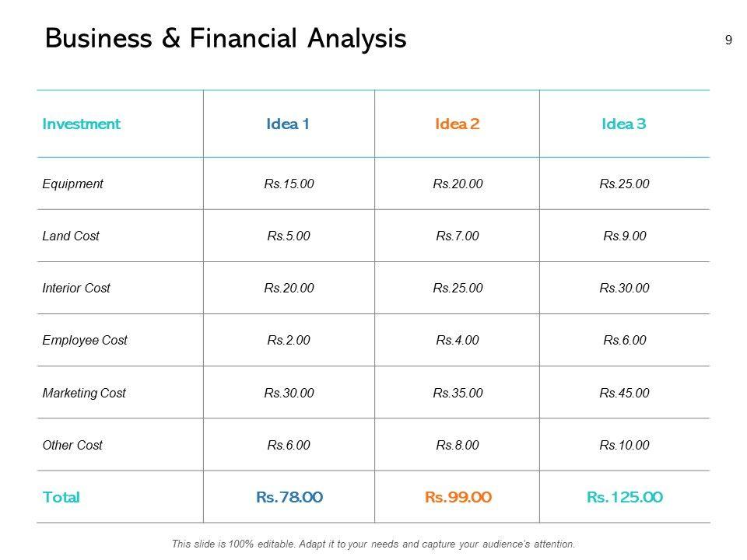Select the orange Idea 2 header
This screenshot has height=560, width=747.
(x=457, y=124)
